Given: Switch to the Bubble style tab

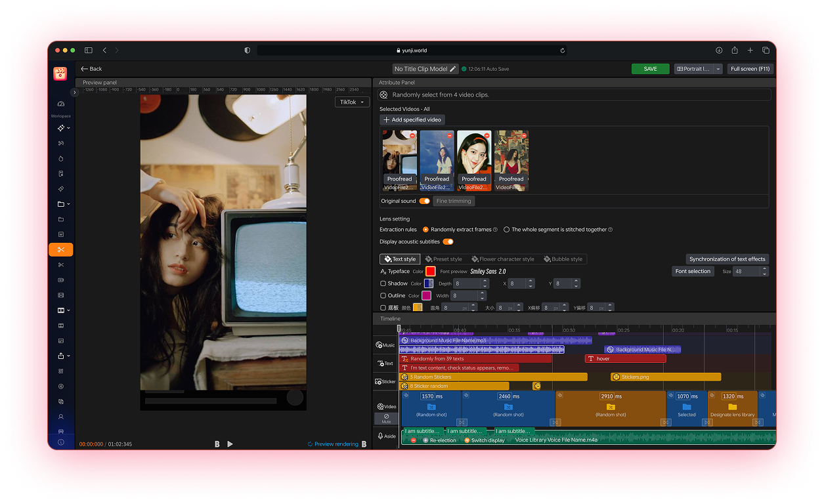Looking at the screenshot, I should pos(562,259).
